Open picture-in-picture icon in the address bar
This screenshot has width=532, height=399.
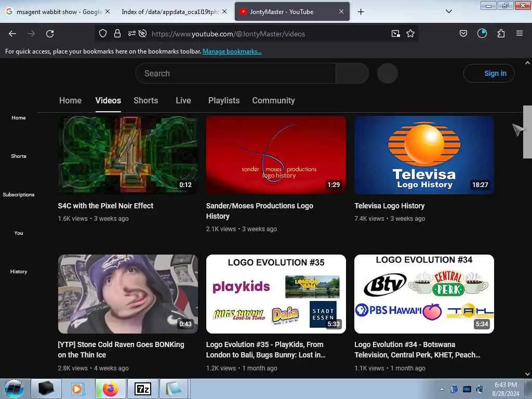395,34
